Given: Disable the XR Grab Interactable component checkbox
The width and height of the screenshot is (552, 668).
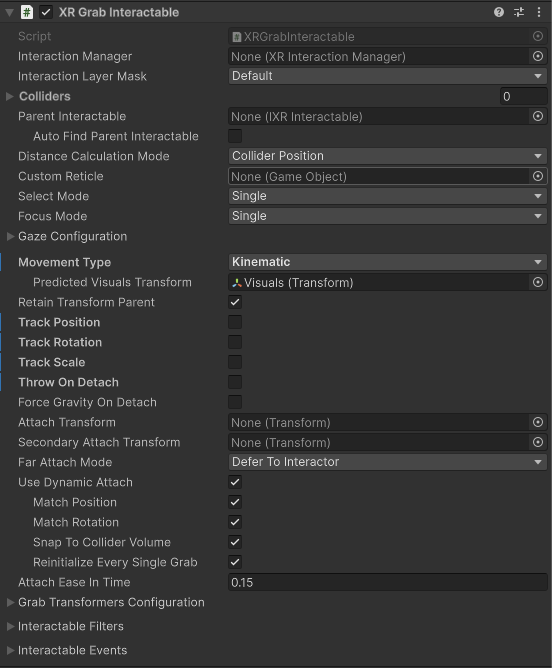Looking at the screenshot, I should pos(46,12).
